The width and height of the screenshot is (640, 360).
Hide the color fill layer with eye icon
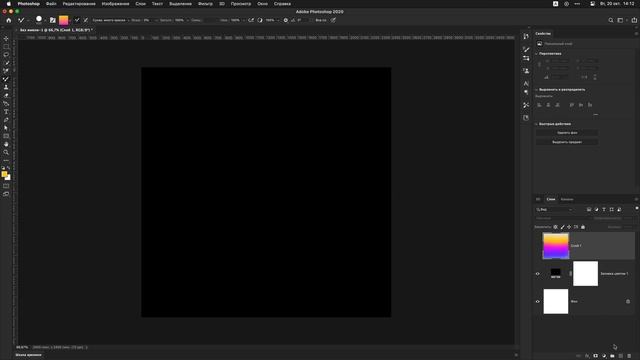point(538,274)
